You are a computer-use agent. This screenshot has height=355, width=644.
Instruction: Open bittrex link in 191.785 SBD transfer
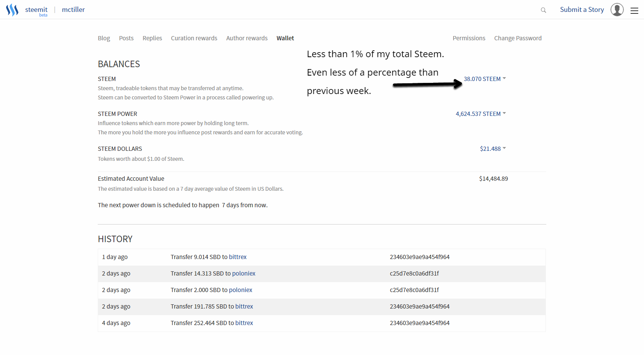click(x=244, y=306)
